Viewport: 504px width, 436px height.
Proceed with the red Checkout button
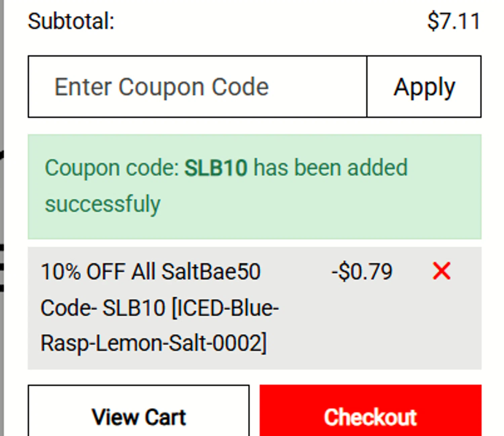click(x=370, y=416)
